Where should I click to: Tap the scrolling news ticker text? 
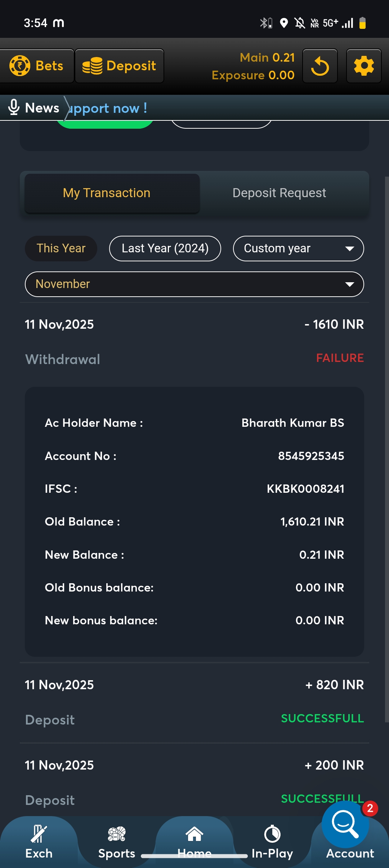pos(108,108)
